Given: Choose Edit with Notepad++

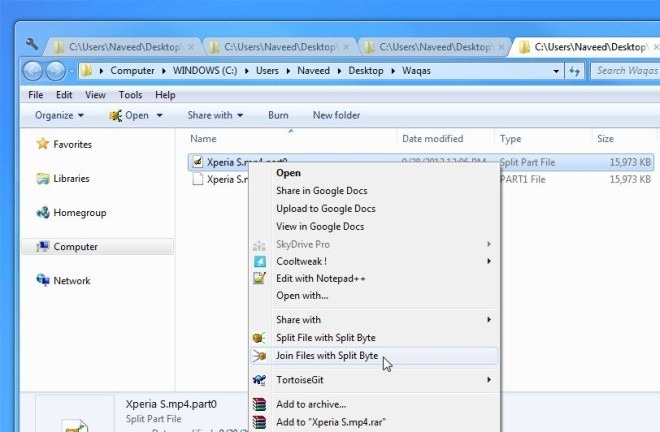Looking at the screenshot, I should point(374,278).
